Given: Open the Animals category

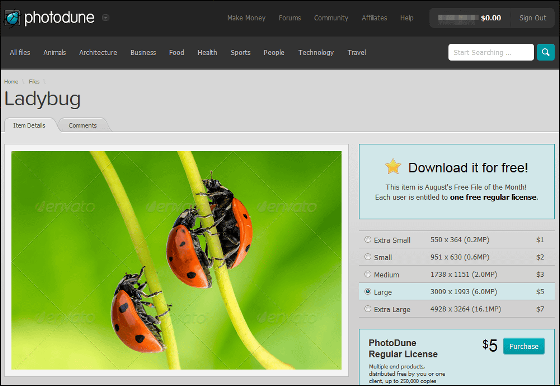Looking at the screenshot, I should pos(55,52).
